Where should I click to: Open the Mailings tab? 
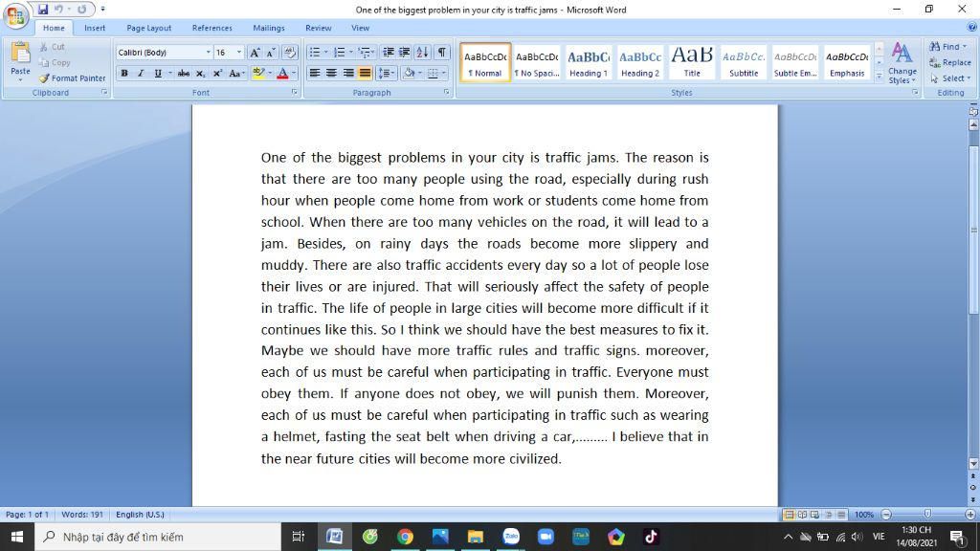click(x=269, y=28)
